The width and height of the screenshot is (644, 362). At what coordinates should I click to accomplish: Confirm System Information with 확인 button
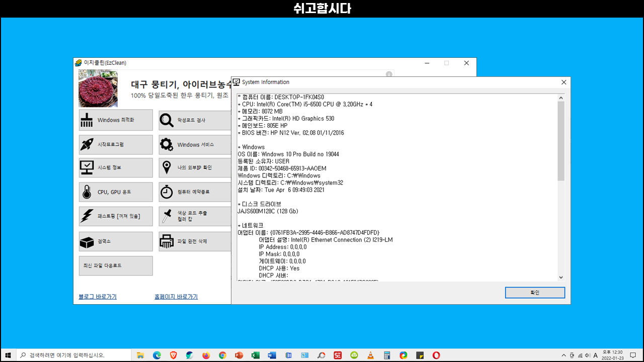click(x=535, y=293)
